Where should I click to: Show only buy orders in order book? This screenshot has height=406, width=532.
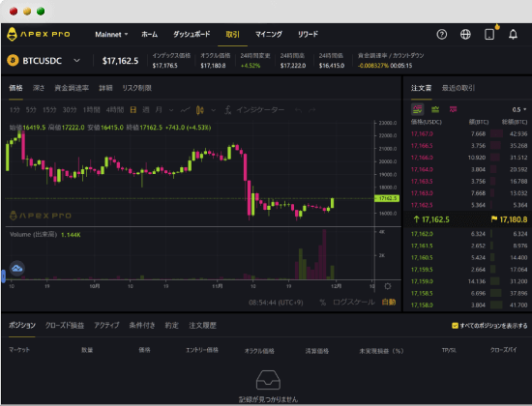(435, 109)
